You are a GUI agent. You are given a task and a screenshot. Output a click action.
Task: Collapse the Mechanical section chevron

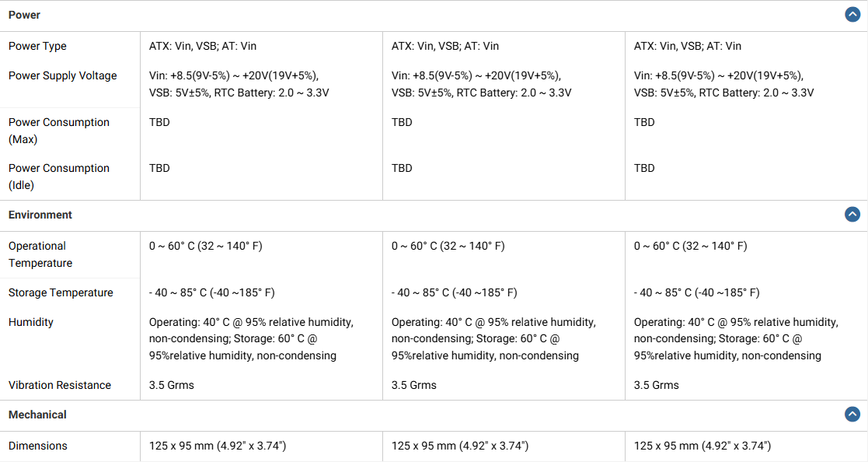852,414
